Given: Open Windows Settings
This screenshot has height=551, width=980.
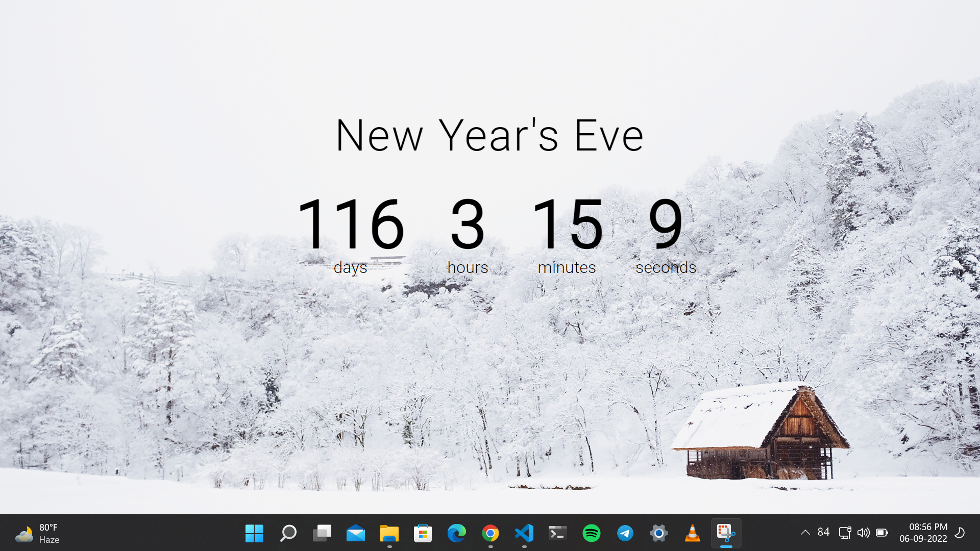Looking at the screenshot, I should pos(658,534).
